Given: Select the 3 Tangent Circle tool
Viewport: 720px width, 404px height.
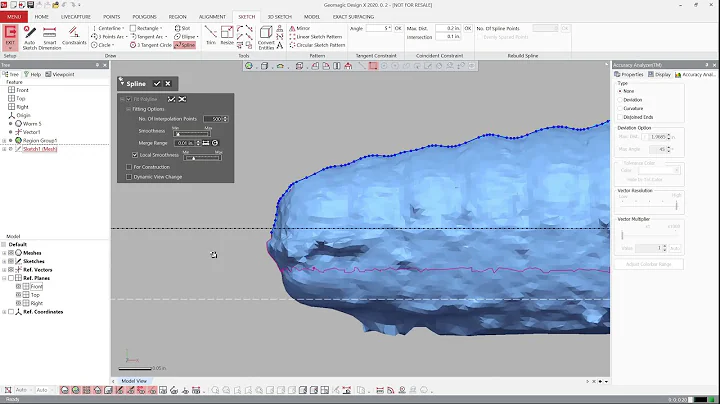Looking at the screenshot, I should [x=151, y=45].
